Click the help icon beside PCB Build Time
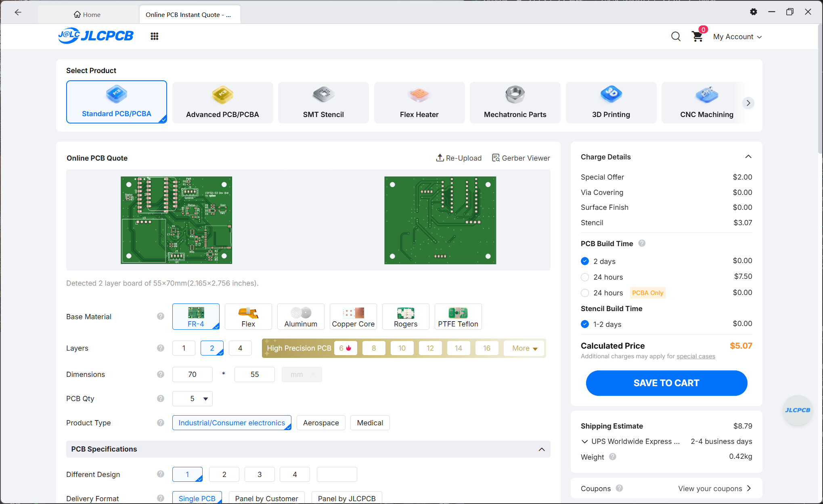This screenshot has width=823, height=504. tap(642, 243)
